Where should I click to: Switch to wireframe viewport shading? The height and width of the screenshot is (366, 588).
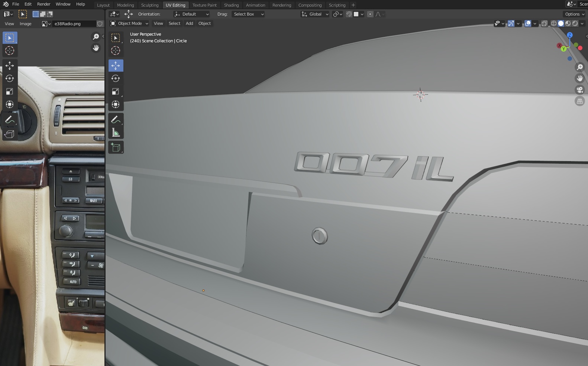[x=554, y=23]
